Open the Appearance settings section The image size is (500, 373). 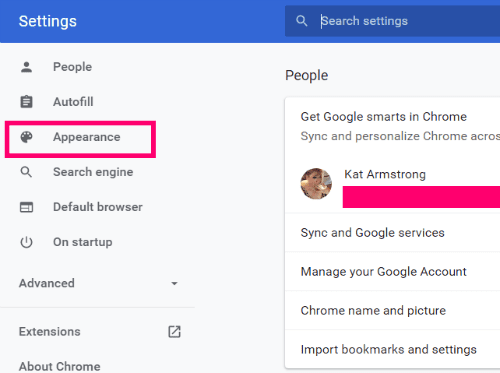[x=87, y=137]
